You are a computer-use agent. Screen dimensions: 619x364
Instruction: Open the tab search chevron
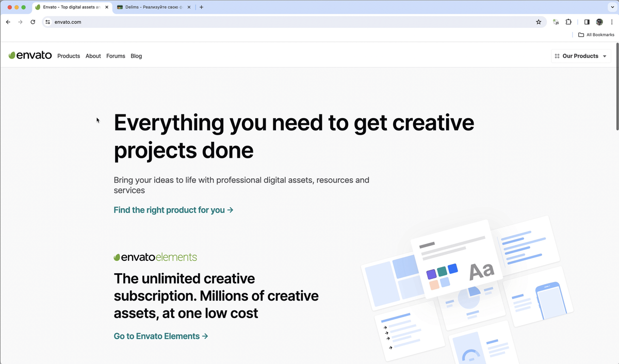pos(611,7)
